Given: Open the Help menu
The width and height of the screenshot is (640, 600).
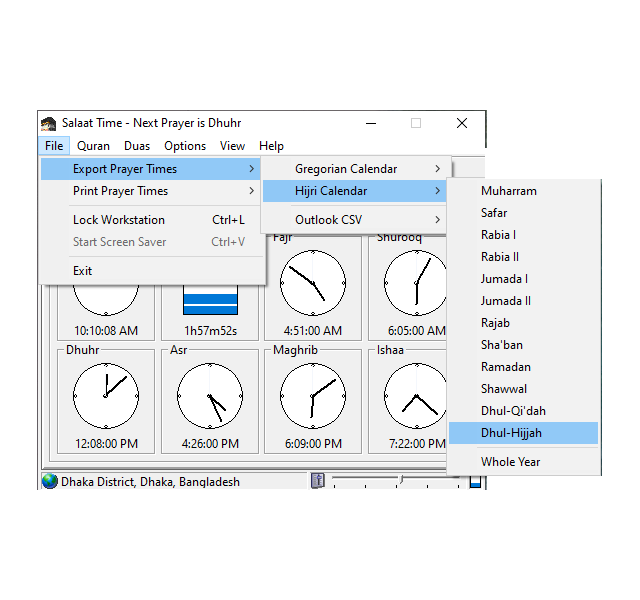Looking at the screenshot, I should 271,146.
